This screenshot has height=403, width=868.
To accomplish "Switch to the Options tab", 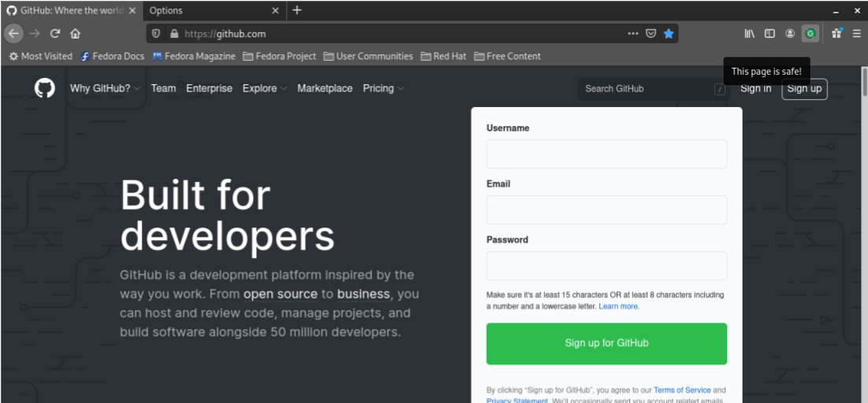I will coord(214,10).
